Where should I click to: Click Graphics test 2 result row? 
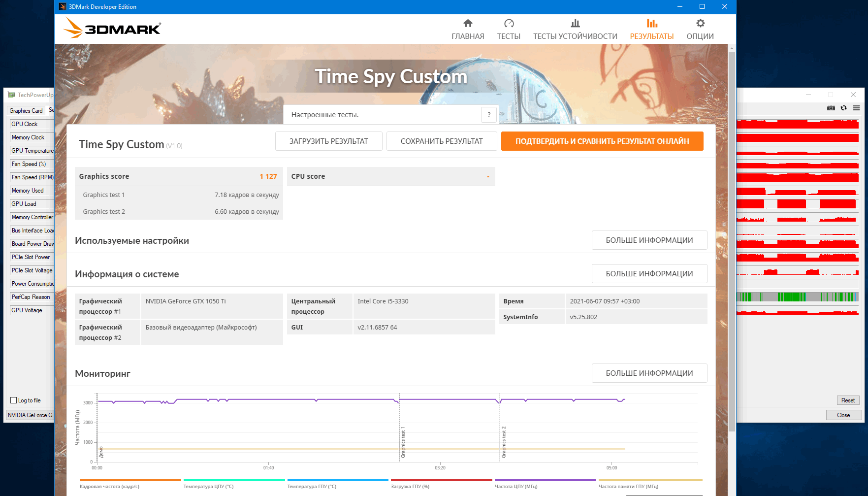pyautogui.click(x=179, y=212)
